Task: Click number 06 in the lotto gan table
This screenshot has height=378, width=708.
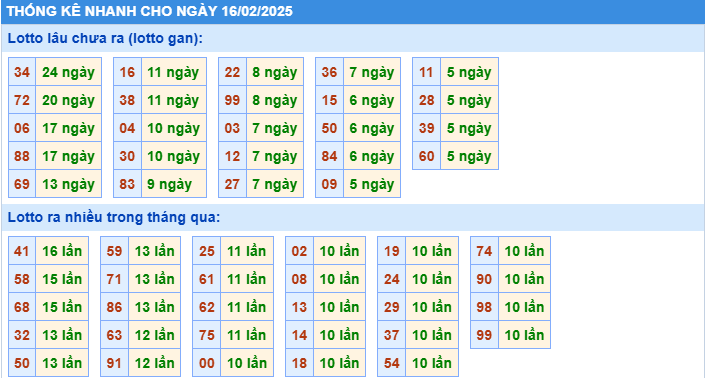Action: point(22,128)
